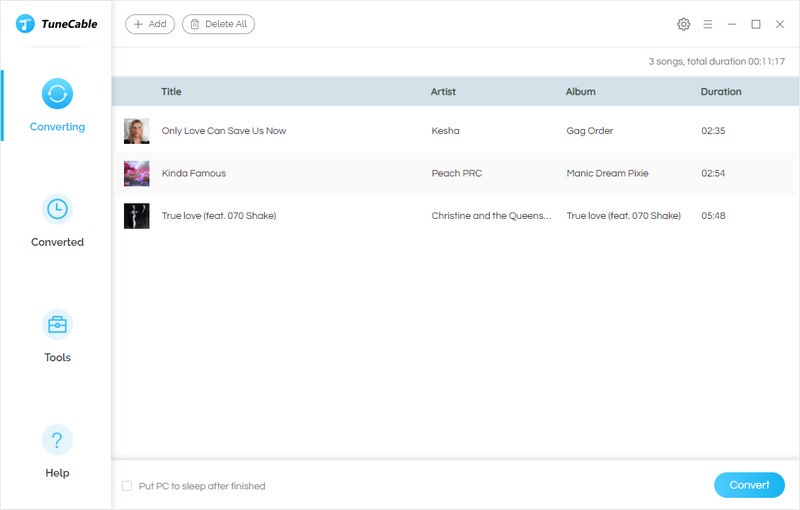Screen dimensions: 800x510
Task: Click the Duration column header
Action: (721, 92)
